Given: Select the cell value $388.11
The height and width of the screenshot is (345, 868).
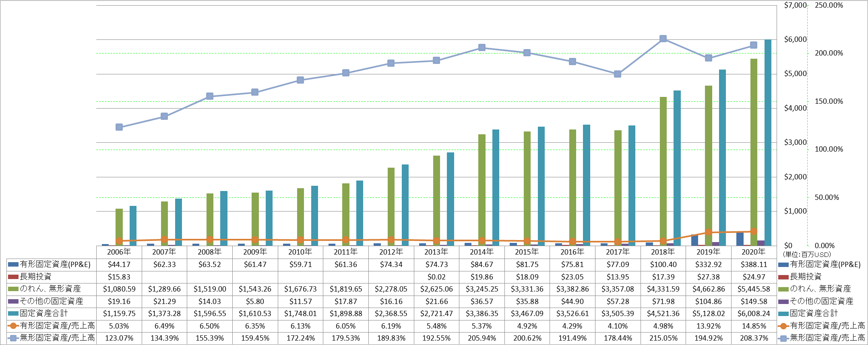Looking at the screenshot, I should (x=754, y=265).
